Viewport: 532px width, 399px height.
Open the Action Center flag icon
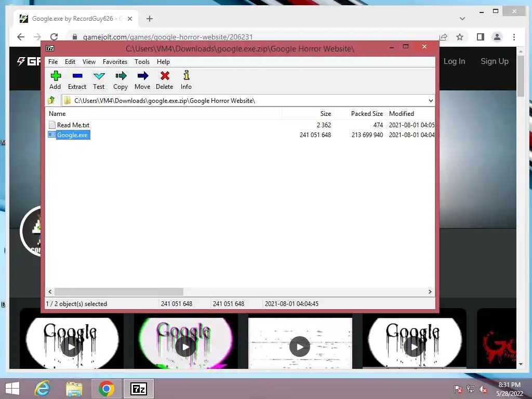[x=458, y=389]
